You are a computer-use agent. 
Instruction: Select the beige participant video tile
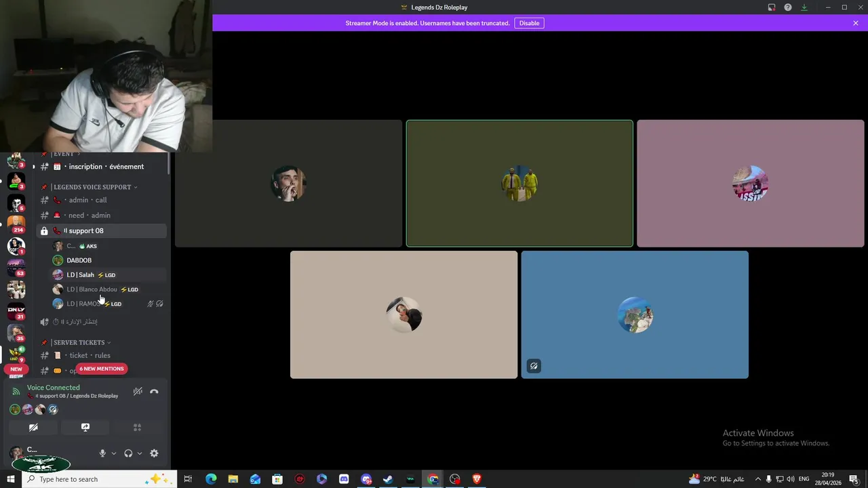[404, 314]
